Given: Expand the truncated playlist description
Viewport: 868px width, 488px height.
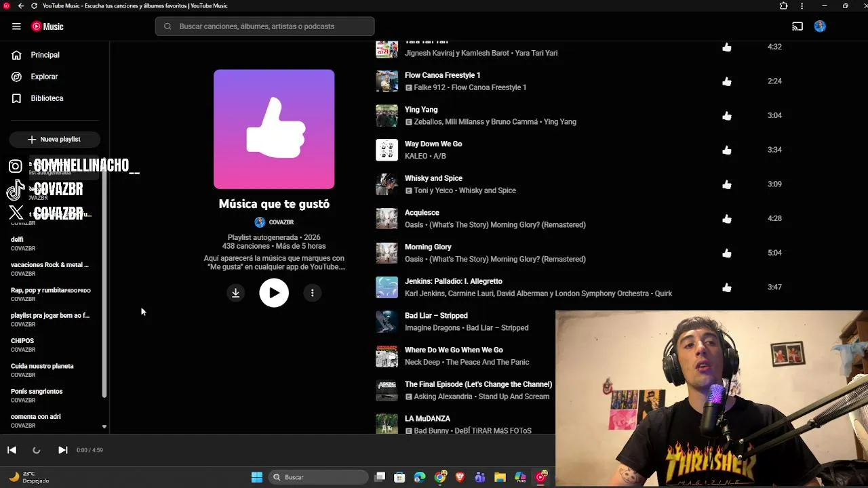Looking at the screenshot, I should (x=274, y=262).
